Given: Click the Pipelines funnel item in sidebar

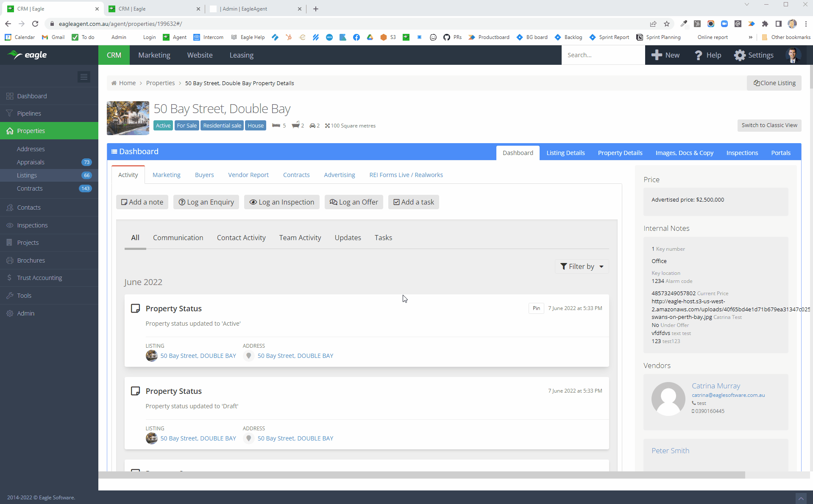Looking at the screenshot, I should 29,114.
